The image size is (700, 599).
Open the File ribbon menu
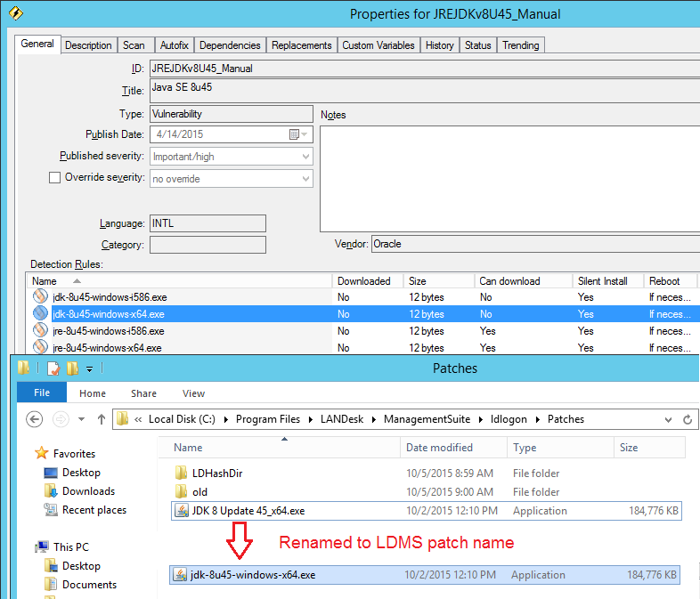point(41,393)
